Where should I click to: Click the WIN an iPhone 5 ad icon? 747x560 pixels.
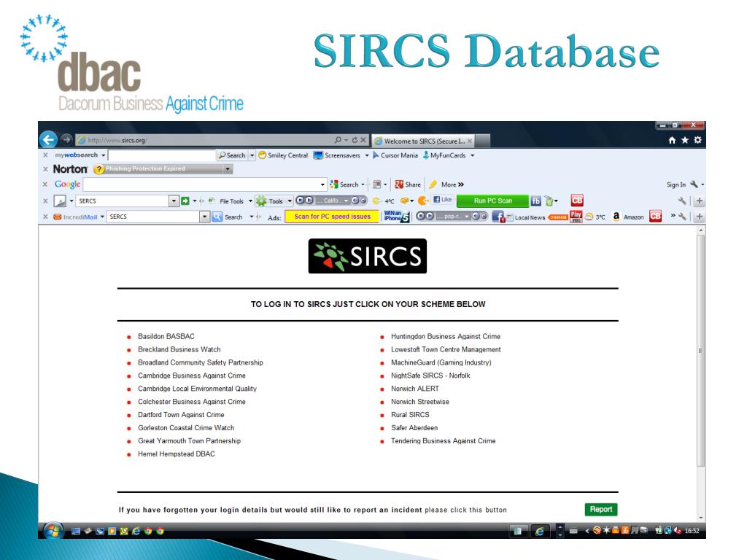(396, 217)
